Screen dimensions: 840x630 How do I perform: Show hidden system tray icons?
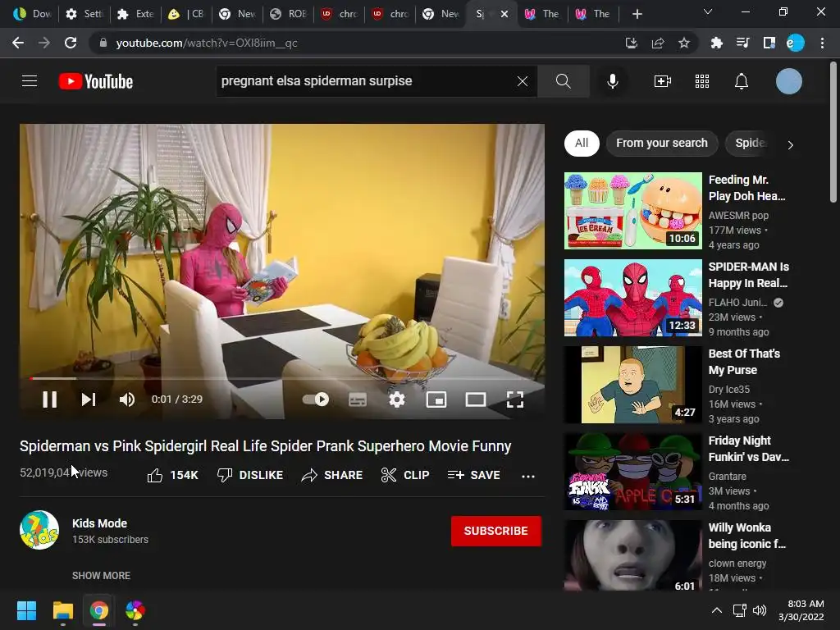(x=716, y=610)
